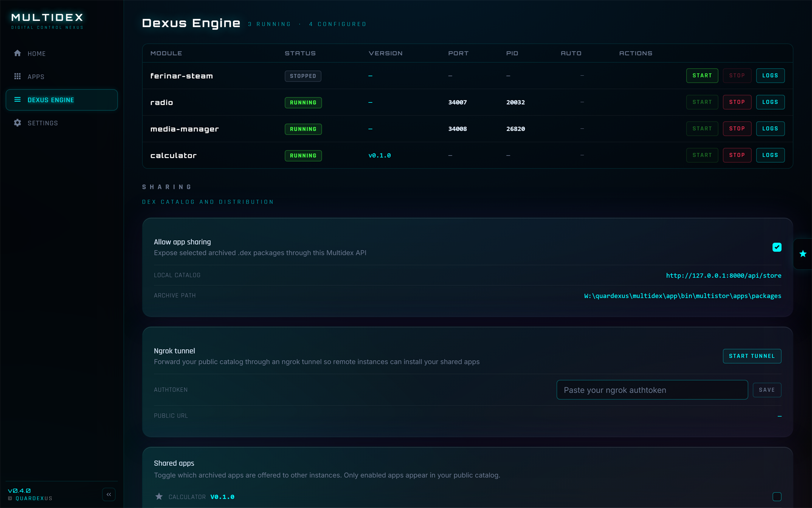
Task: Stop the radio module
Action: pos(737,102)
